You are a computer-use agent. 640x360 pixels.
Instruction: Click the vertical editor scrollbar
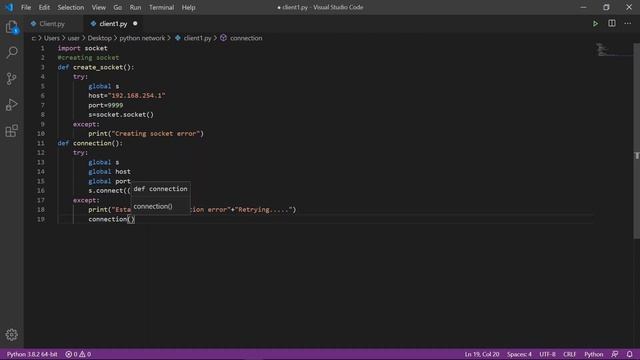636,141
